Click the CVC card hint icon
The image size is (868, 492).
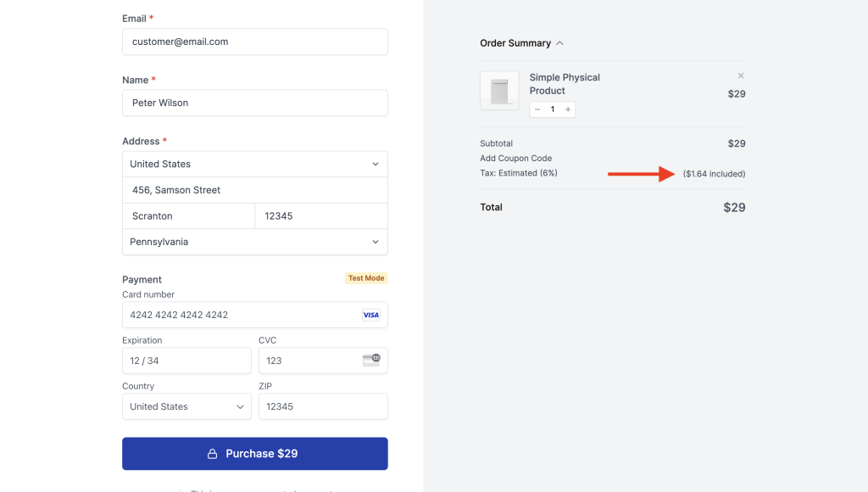pos(372,360)
